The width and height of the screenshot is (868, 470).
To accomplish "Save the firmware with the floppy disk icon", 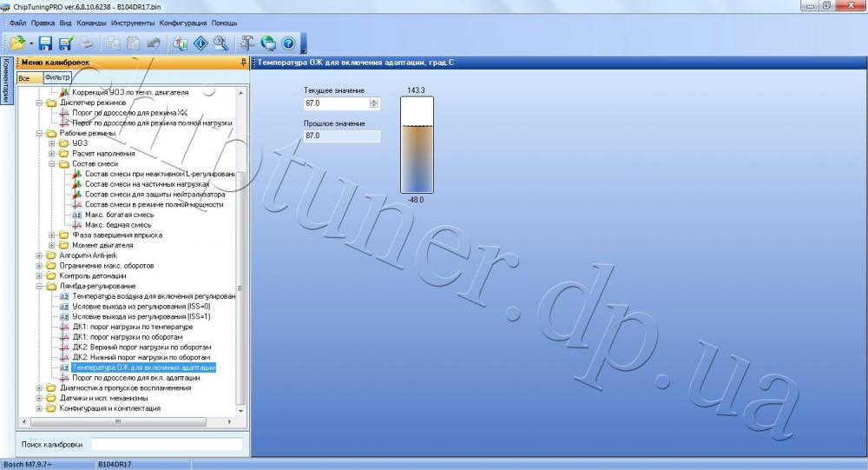I will pos(45,43).
